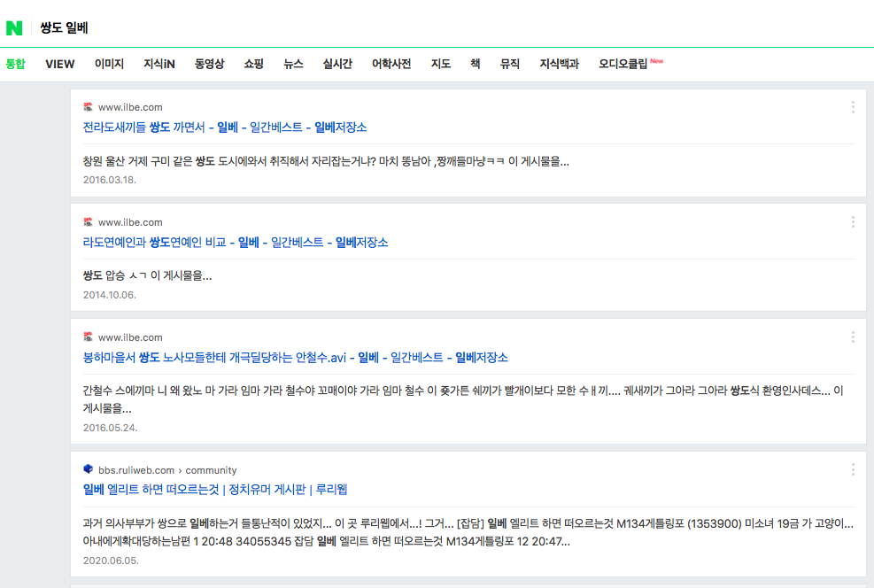
Task: Open the 봉하마을서 쌍도 노사모들한테 result title
Action: (296, 357)
